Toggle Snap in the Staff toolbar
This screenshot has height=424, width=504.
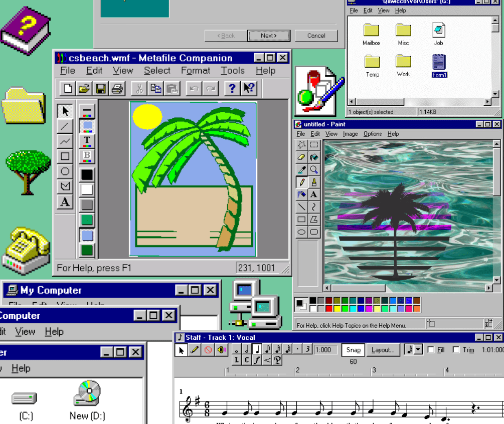click(x=353, y=350)
